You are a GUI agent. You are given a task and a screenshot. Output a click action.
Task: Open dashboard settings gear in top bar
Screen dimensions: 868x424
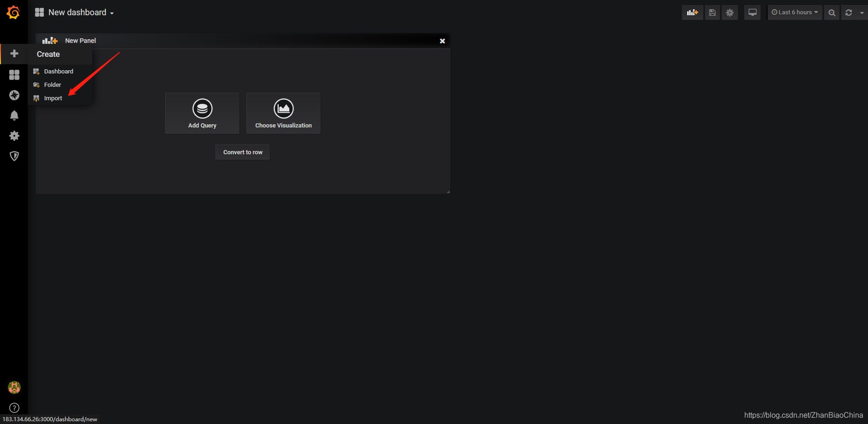click(x=730, y=12)
